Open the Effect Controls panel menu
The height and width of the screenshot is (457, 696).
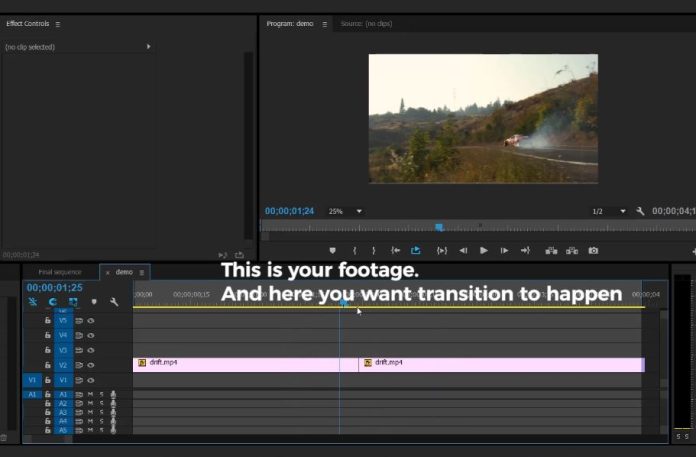click(57, 23)
